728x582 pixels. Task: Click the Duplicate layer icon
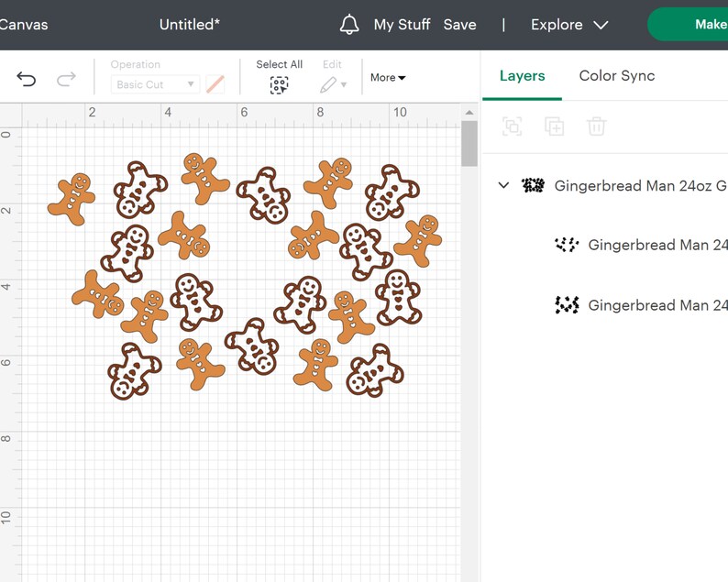click(x=555, y=126)
